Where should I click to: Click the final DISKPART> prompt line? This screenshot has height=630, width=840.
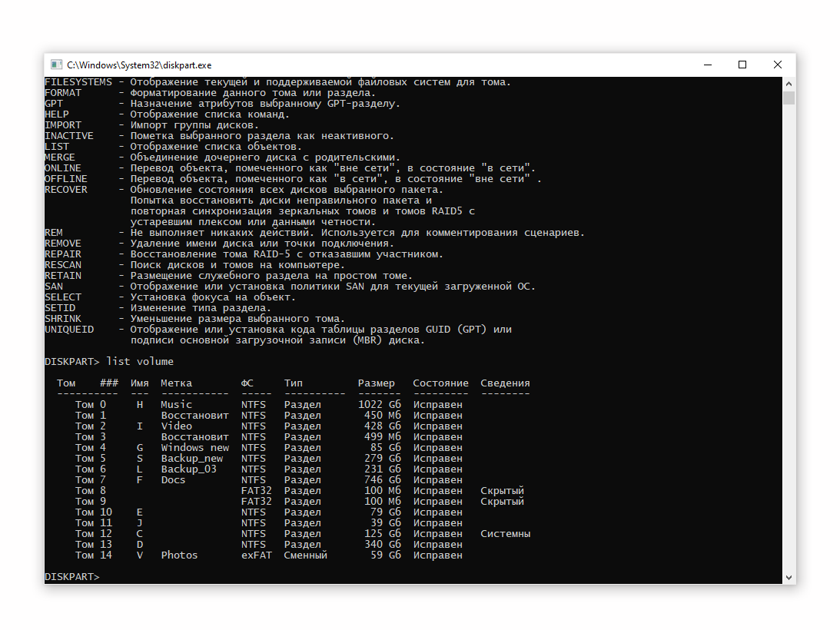click(72, 577)
